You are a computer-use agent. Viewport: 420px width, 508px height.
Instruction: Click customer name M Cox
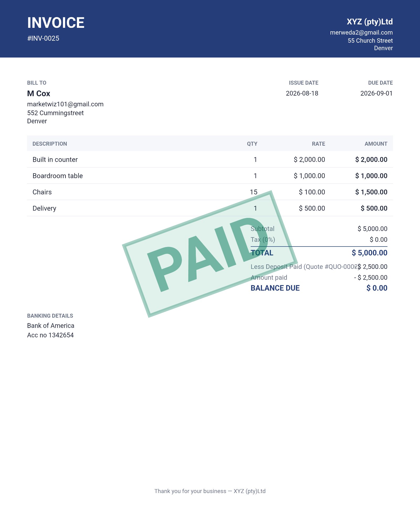(39, 93)
